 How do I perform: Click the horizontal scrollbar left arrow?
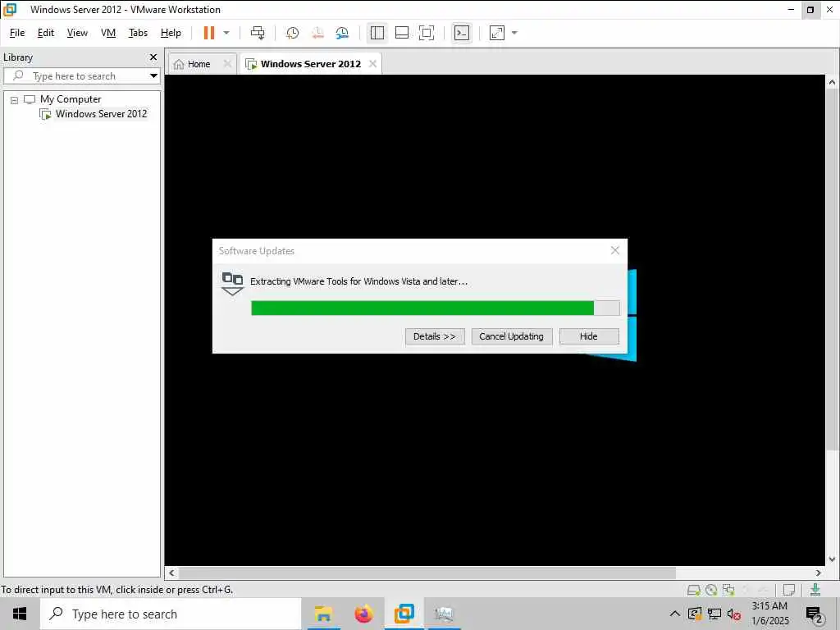pyautogui.click(x=171, y=573)
